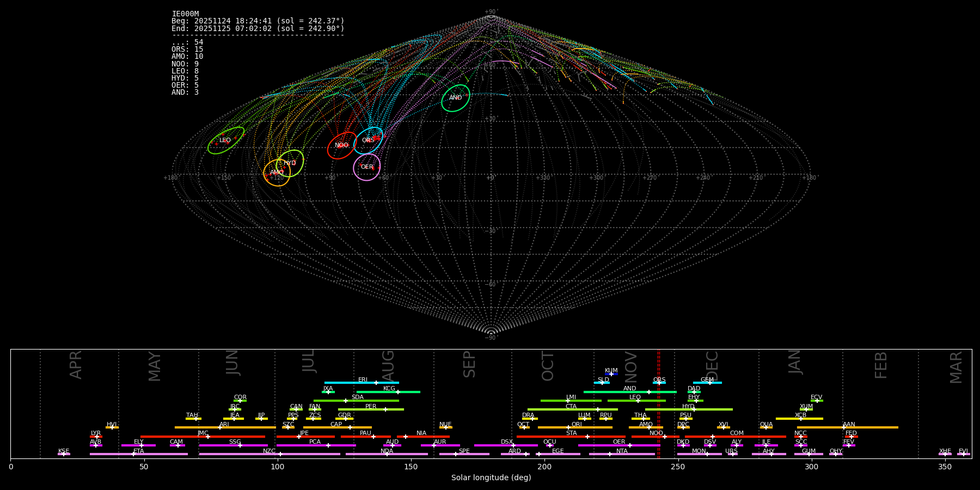Viewport: 980px width, 490px height.
Task: Select the AND radiant circle on sky map
Action: (455, 98)
